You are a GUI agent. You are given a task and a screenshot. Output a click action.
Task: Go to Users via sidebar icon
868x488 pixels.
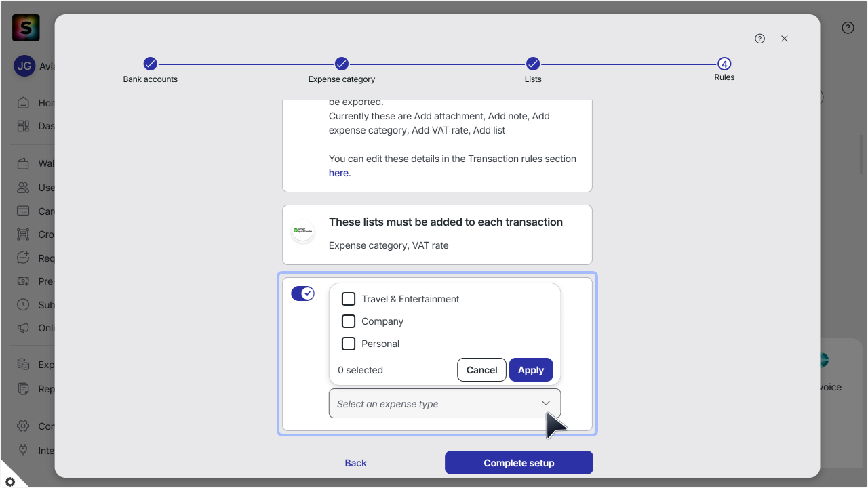(24, 188)
